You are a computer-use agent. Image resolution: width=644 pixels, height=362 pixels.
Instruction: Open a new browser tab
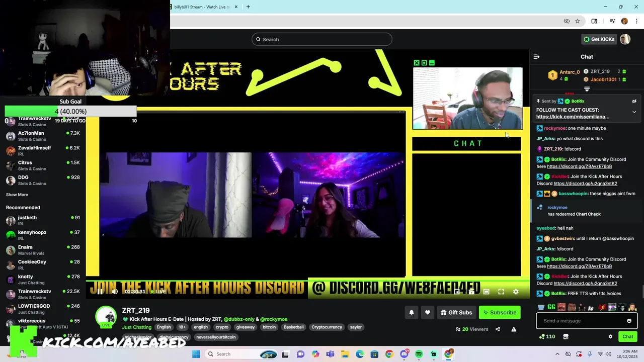(248, 7)
